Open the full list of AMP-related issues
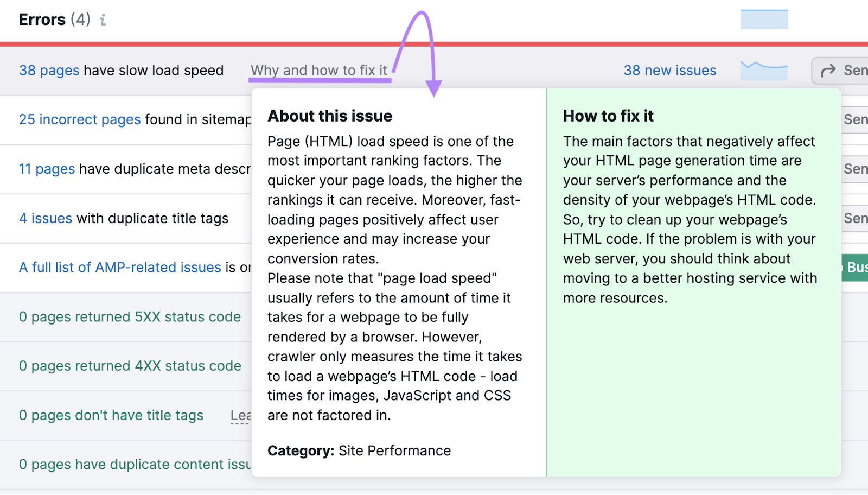This screenshot has height=495, width=868. 119,267
